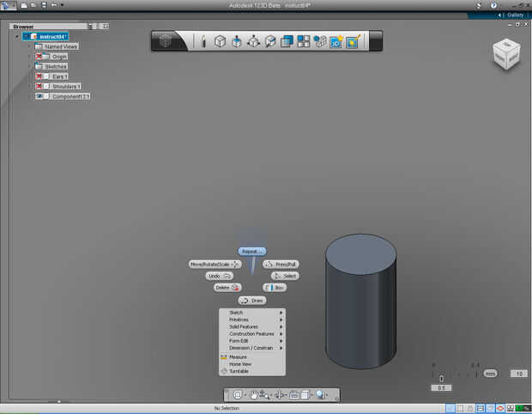This screenshot has width=532, height=414.
Task: Click the ruler slider handle
Action: click(441, 378)
